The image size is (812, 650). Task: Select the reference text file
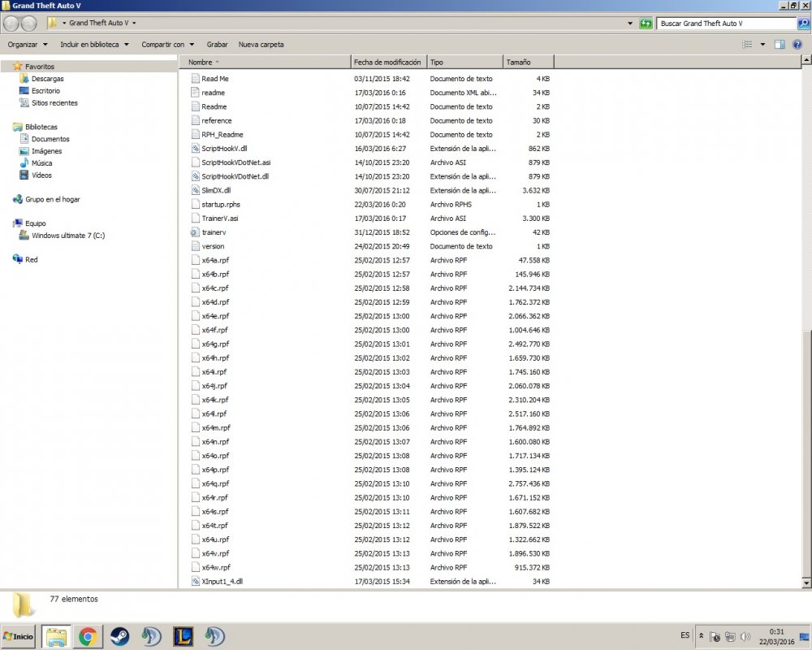[217, 121]
